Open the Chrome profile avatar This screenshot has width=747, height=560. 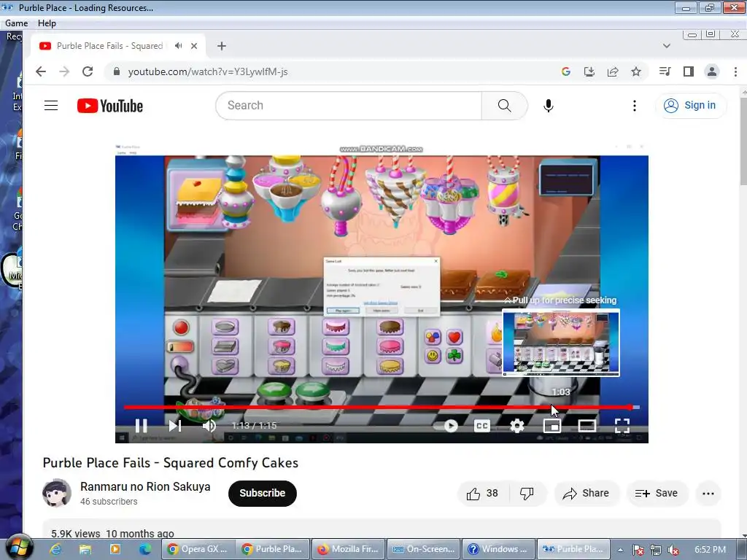pyautogui.click(x=712, y=71)
